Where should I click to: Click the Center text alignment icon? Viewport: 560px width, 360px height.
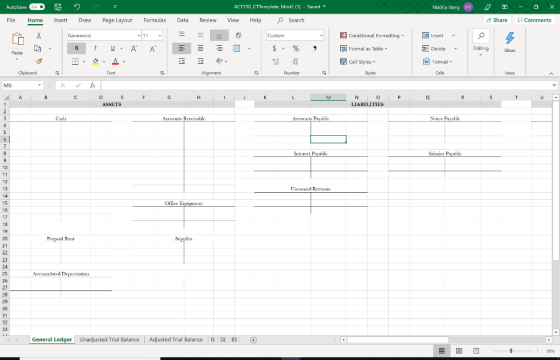pos(200,48)
